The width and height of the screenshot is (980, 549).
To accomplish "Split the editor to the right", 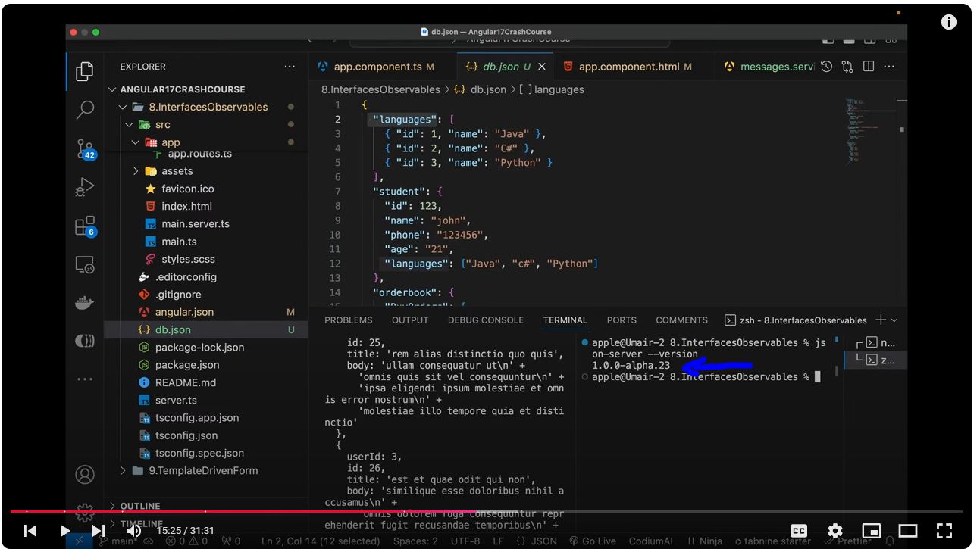I will (869, 67).
